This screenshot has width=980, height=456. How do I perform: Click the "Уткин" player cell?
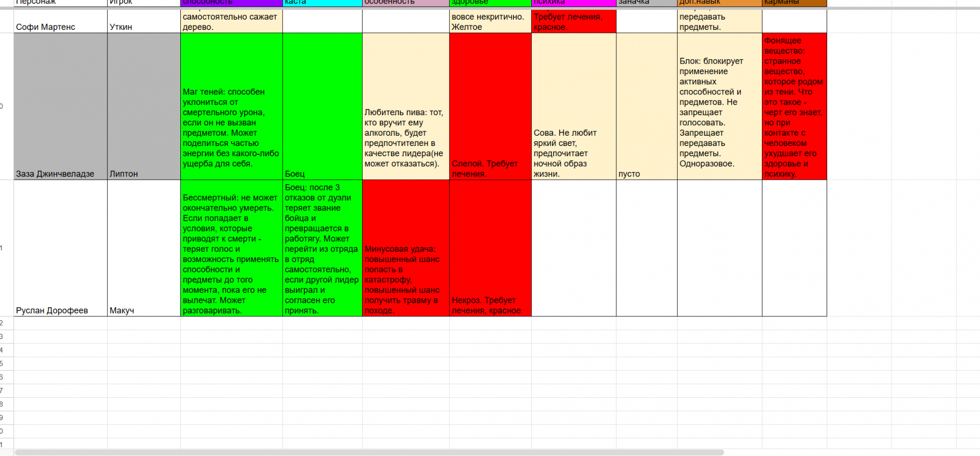pos(144,22)
